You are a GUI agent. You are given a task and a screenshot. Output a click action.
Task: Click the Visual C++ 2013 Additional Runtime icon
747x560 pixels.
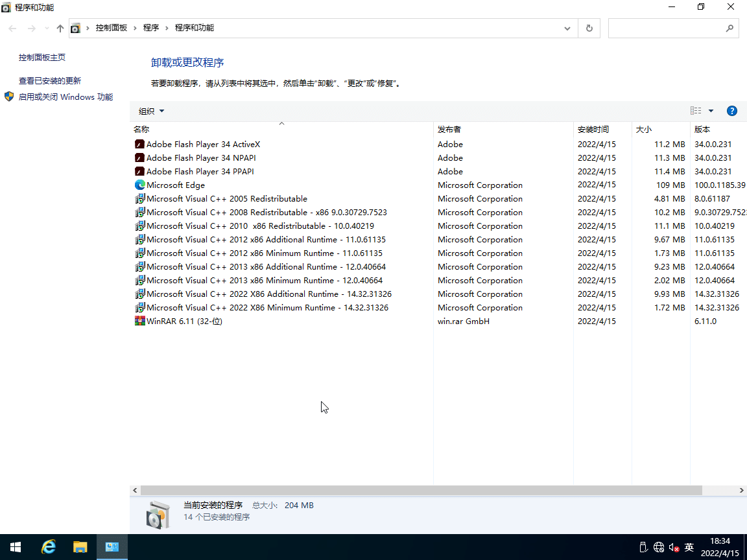pyautogui.click(x=139, y=266)
